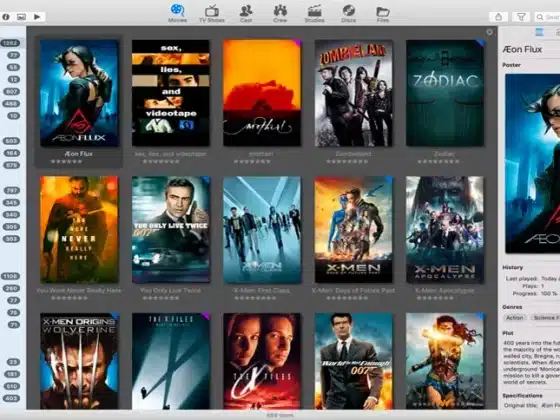This screenshot has width=560, height=420.
Task: Set star rating under Zodiac
Action: click(x=439, y=162)
